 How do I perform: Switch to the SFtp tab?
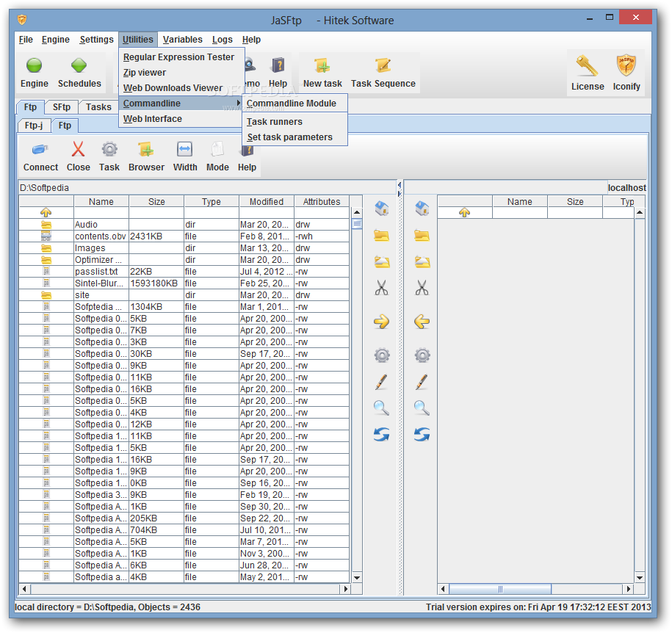tap(61, 107)
